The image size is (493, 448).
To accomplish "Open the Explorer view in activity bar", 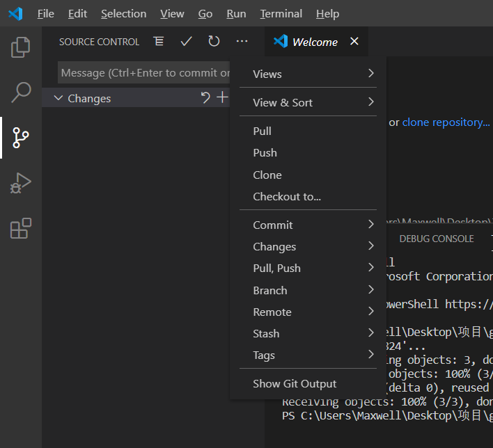I will 21,47.
